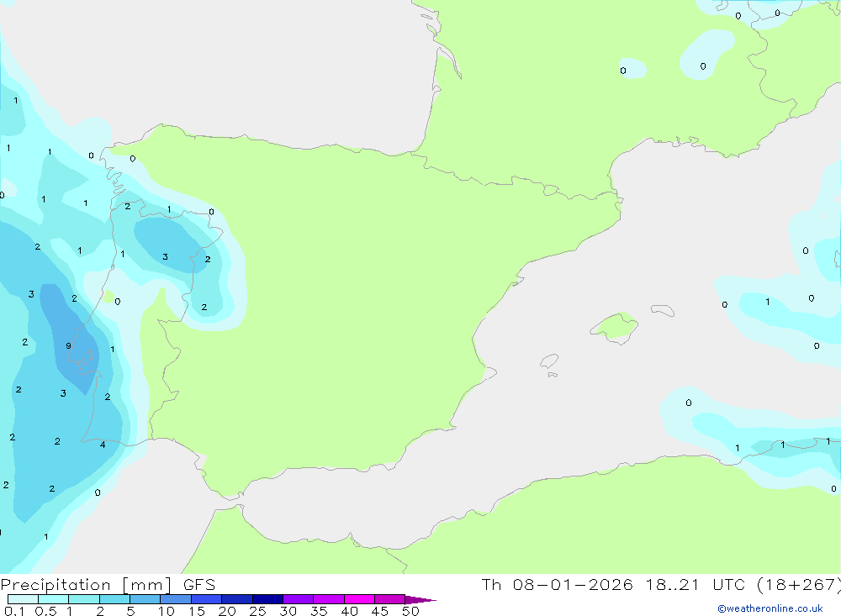The image size is (841, 616).
Task: Choose the 20–25 mm legend color swatch
Action: point(237,599)
